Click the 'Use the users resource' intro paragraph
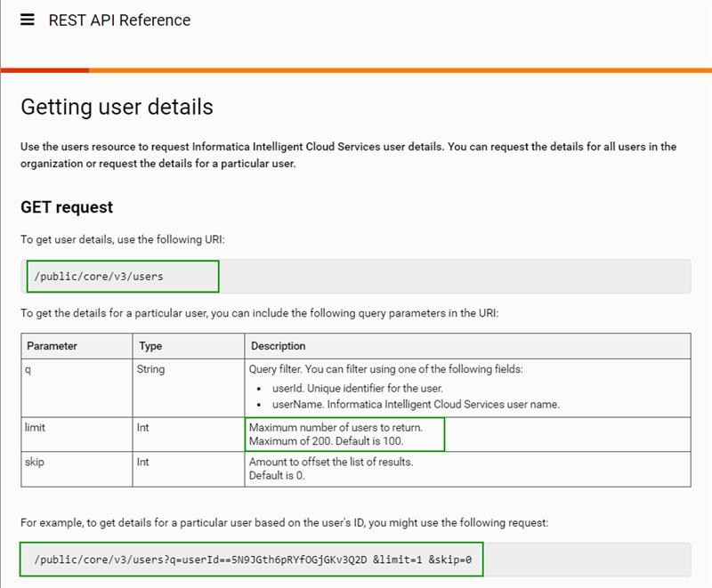 tap(348, 155)
